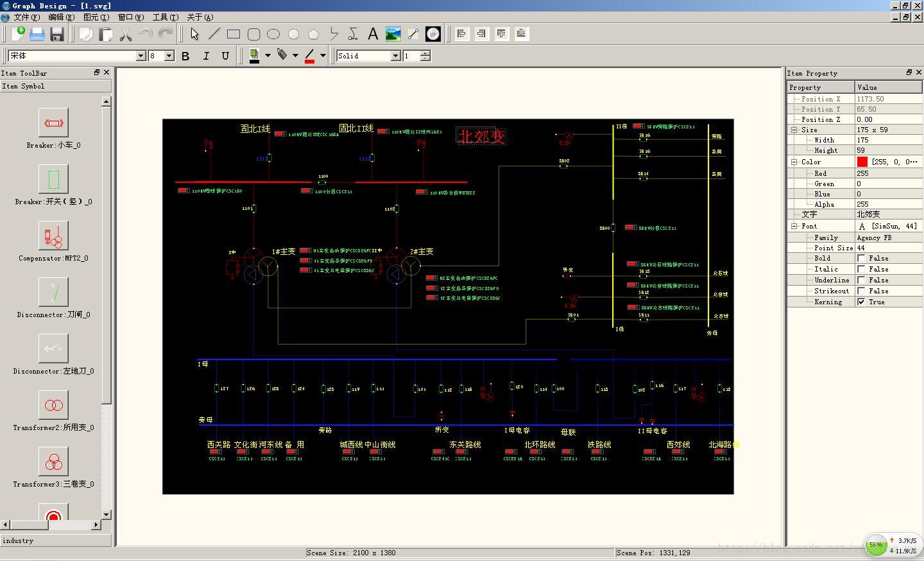Select the Breaker:开关(竖)_0 symbol

(54, 179)
